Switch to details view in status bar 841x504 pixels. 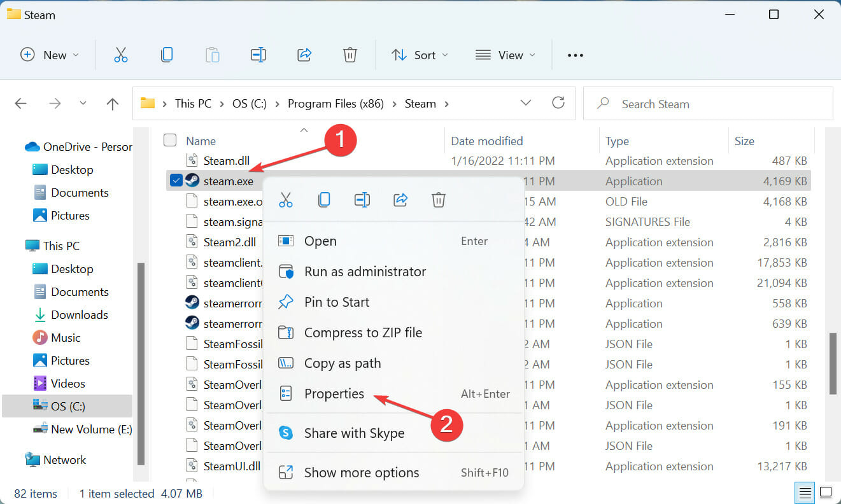805,493
